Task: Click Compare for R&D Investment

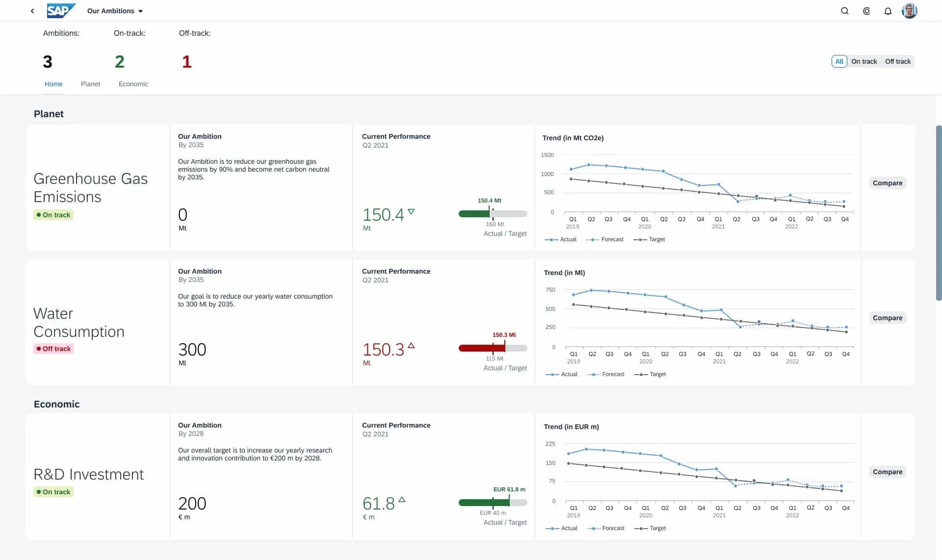Action: pyautogui.click(x=887, y=472)
